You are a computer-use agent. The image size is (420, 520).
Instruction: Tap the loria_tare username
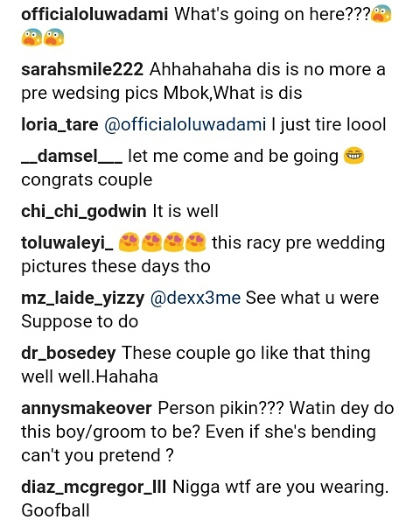click(x=59, y=125)
